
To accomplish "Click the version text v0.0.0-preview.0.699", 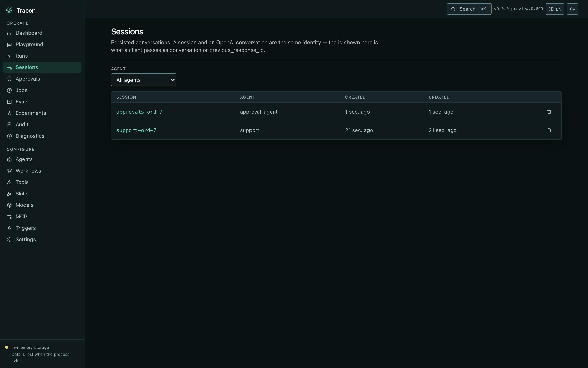I will tap(518, 9).
